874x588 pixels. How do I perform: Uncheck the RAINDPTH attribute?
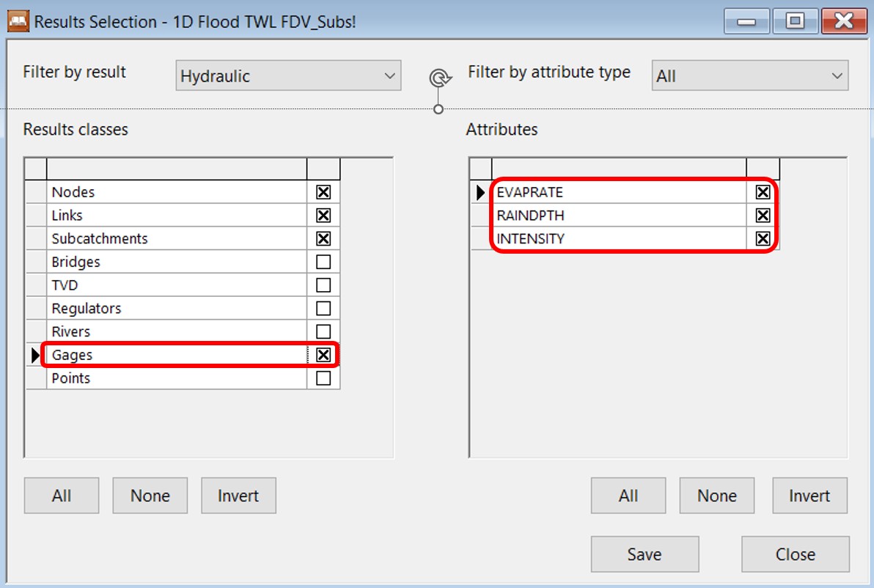[x=762, y=215]
